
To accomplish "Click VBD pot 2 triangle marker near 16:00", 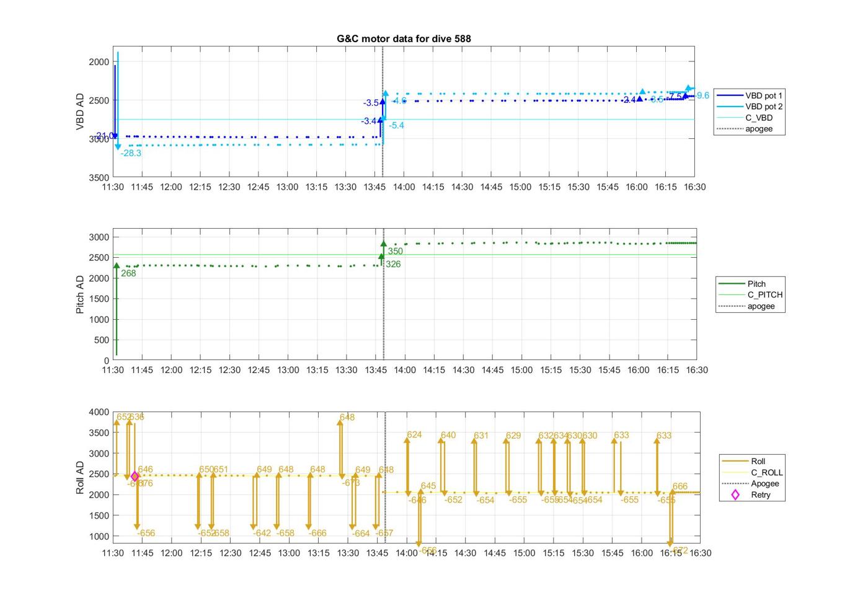I will 642,92.
